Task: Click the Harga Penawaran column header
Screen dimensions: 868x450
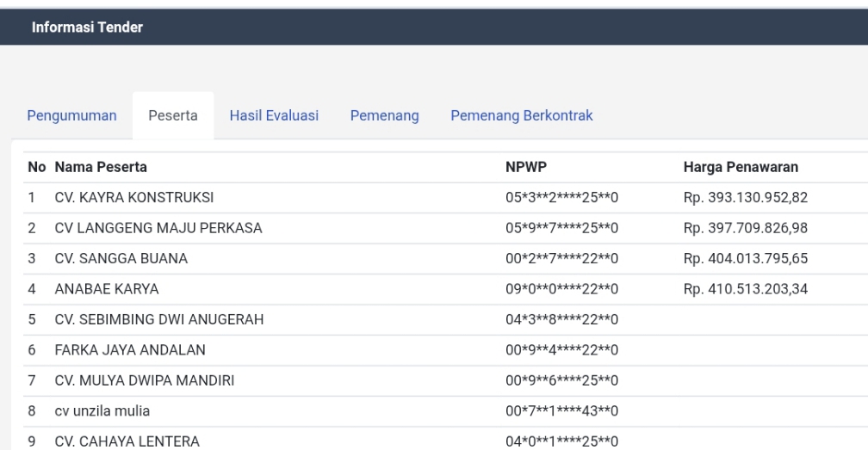Action: 738,167
